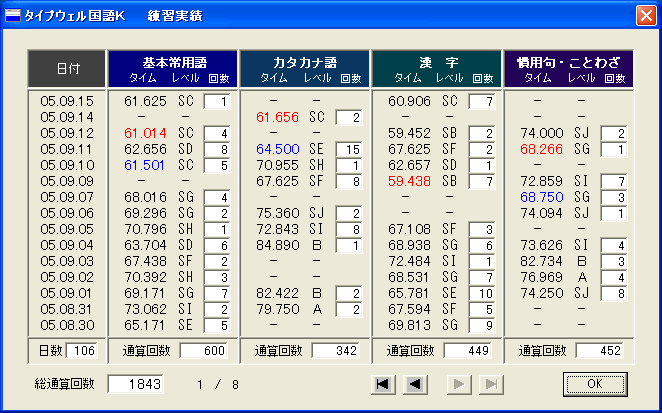Click the time value 59.452
662x413 pixels.
point(410,133)
